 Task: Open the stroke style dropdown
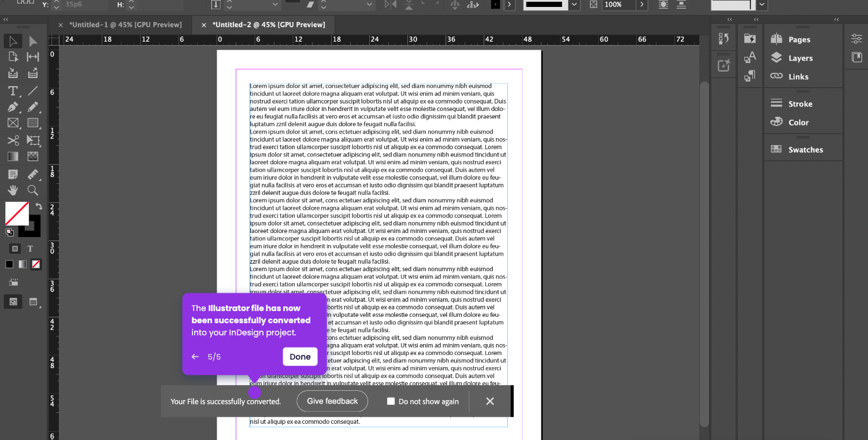tap(574, 4)
